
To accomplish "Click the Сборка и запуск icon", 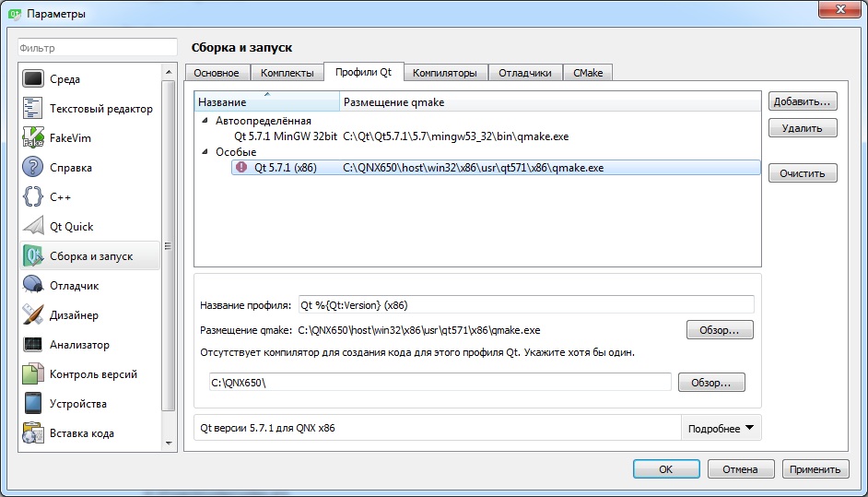I will (32, 255).
